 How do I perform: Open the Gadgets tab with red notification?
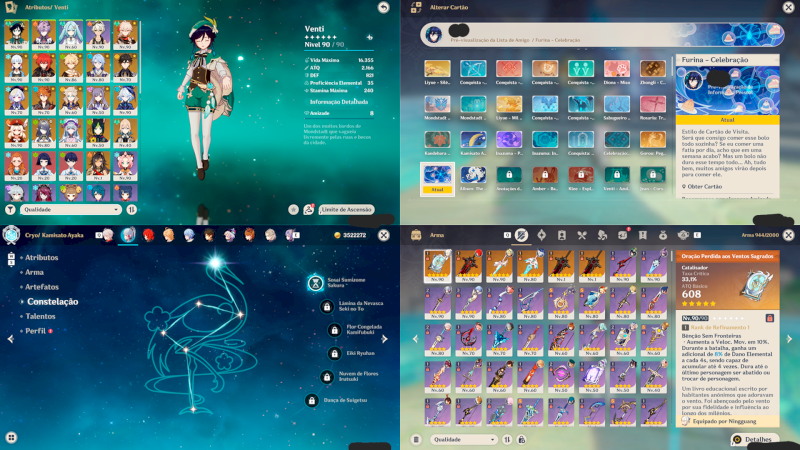(x=623, y=235)
